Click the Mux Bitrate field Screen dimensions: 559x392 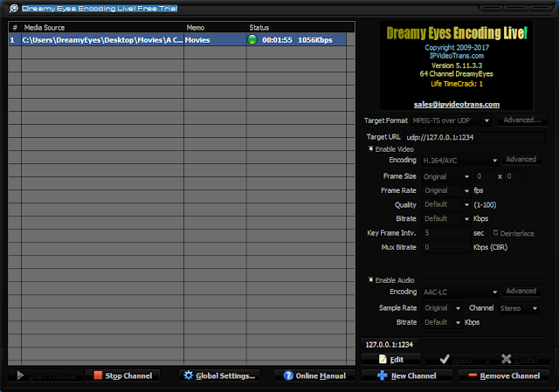pyautogui.click(x=446, y=247)
